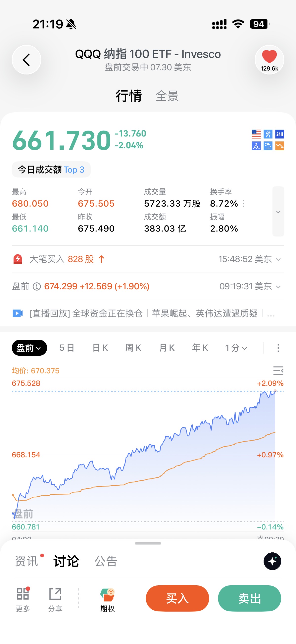Image resolution: width=296 pixels, height=644 pixels.
Task: Tap the 24H trading icon
Action: [279, 134]
